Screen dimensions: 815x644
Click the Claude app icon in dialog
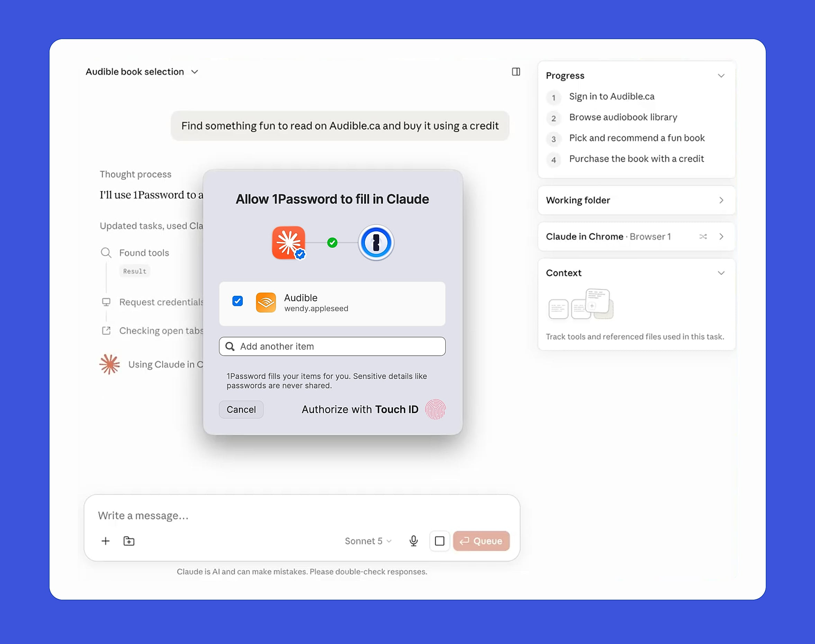tap(289, 243)
